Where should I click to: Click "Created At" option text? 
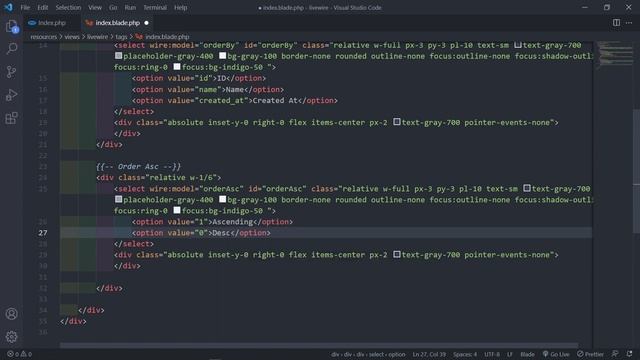click(276, 100)
